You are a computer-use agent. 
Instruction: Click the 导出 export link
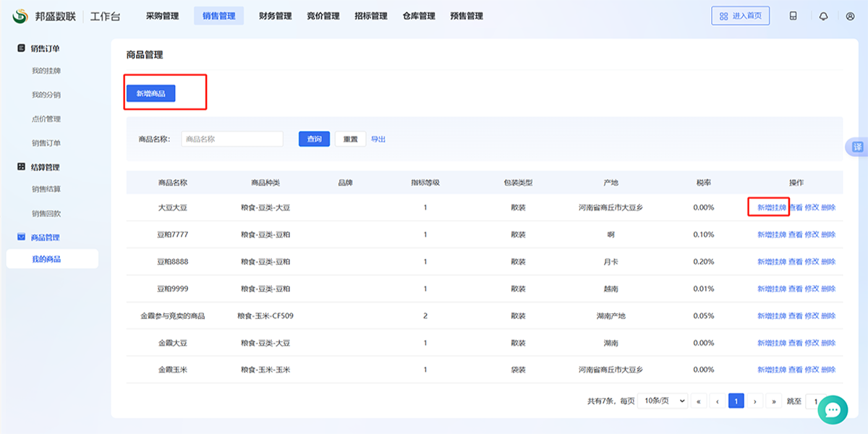point(378,138)
